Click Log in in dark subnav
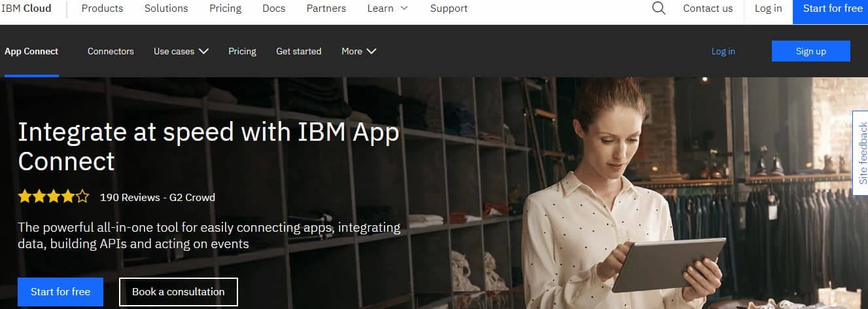The height and width of the screenshot is (309, 868). [x=723, y=51]
